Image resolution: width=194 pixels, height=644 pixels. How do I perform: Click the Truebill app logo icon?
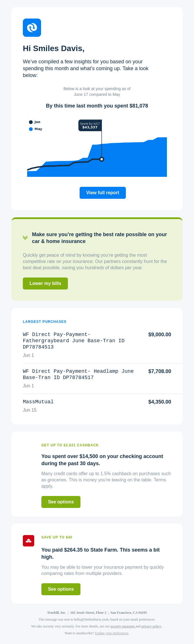click(x=32, y=28)
